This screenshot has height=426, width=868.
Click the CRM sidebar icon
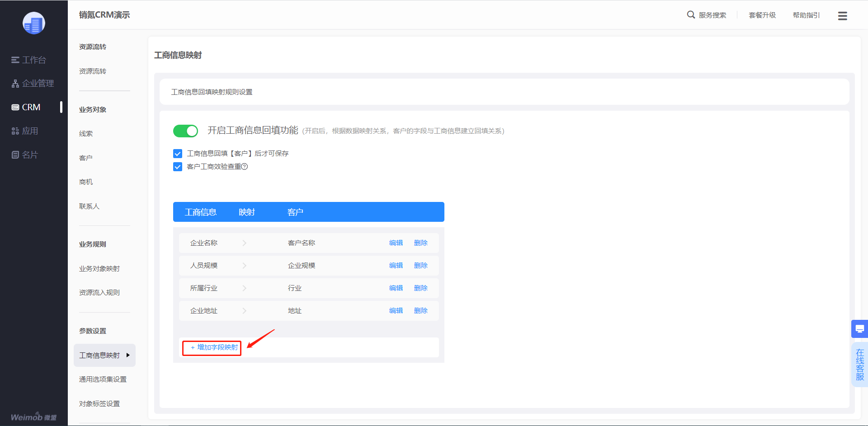pos(15,108)
